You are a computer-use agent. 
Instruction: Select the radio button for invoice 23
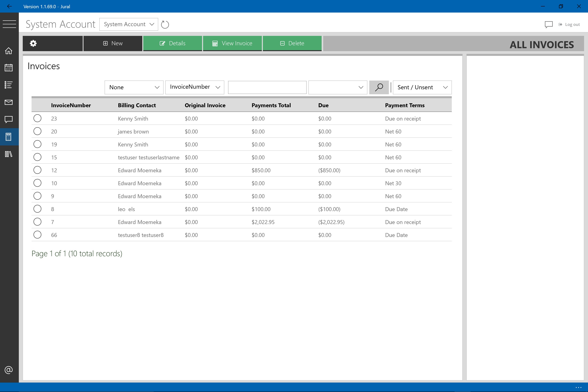(x=37, y=118)
